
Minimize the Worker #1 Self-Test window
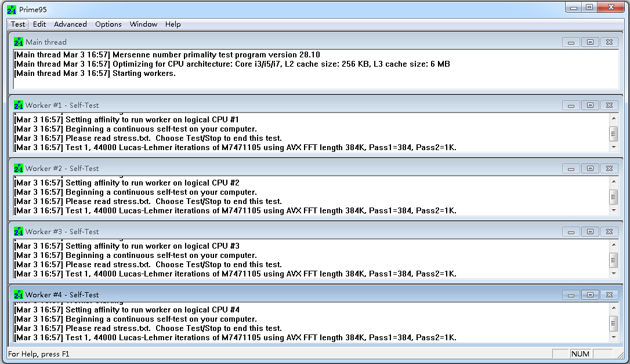tap(571, 105)
